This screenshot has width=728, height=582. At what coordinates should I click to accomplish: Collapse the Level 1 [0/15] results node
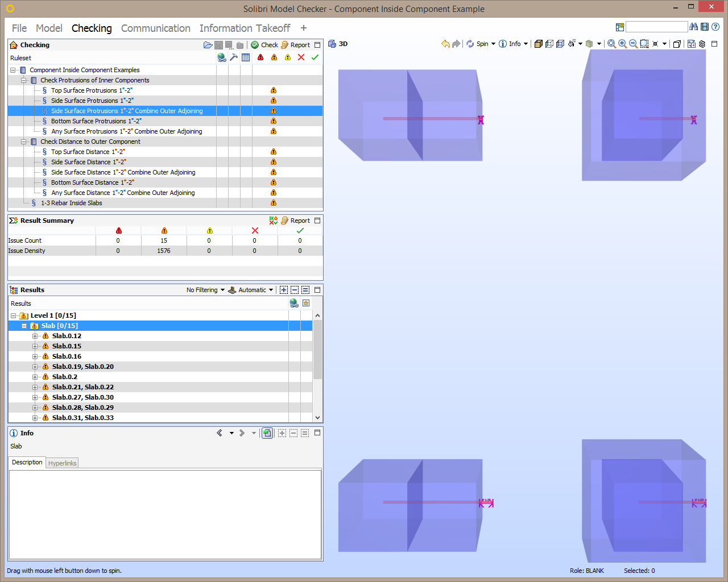[x=13, y=315]
